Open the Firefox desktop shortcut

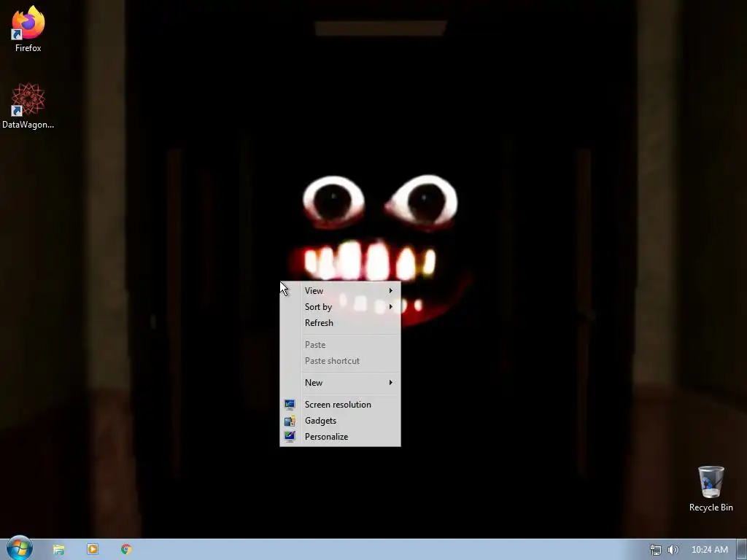(28, 28)
